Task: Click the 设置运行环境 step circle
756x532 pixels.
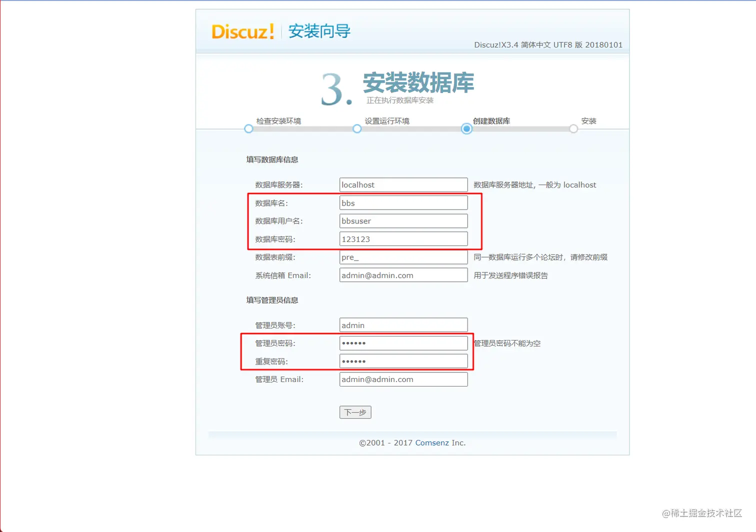Action: tap(357, 129)
